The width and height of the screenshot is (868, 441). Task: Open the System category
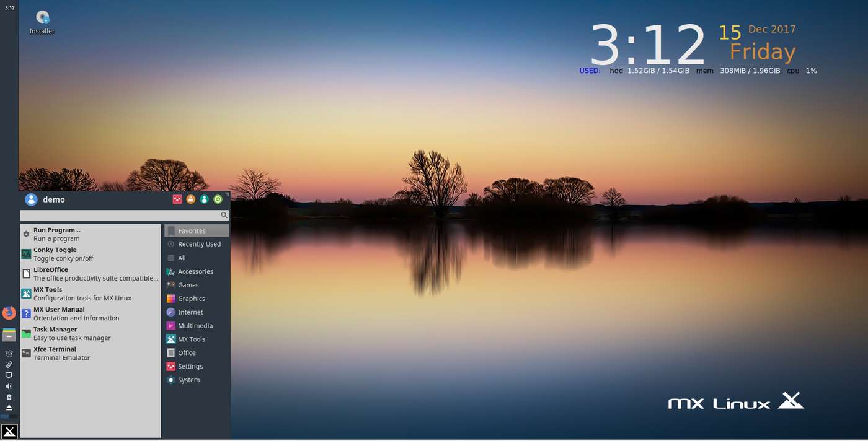click(x=197, y=380)
